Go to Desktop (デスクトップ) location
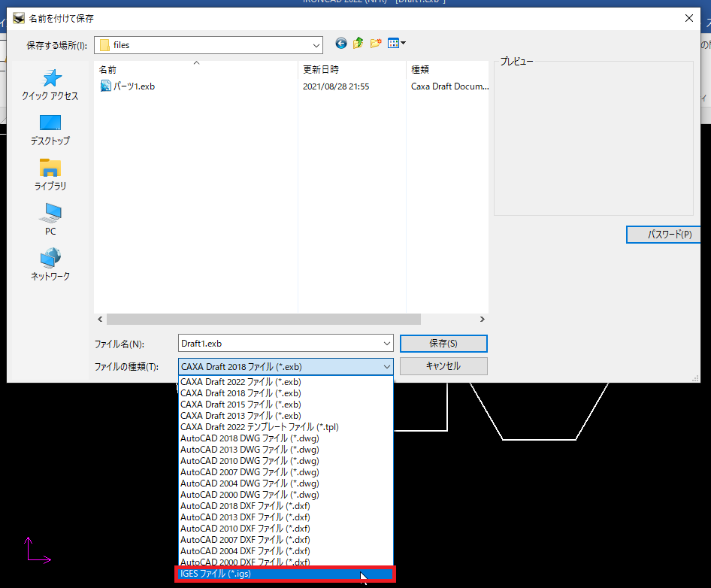Viewport: 711px width, 588px height. tap(50, 129)
